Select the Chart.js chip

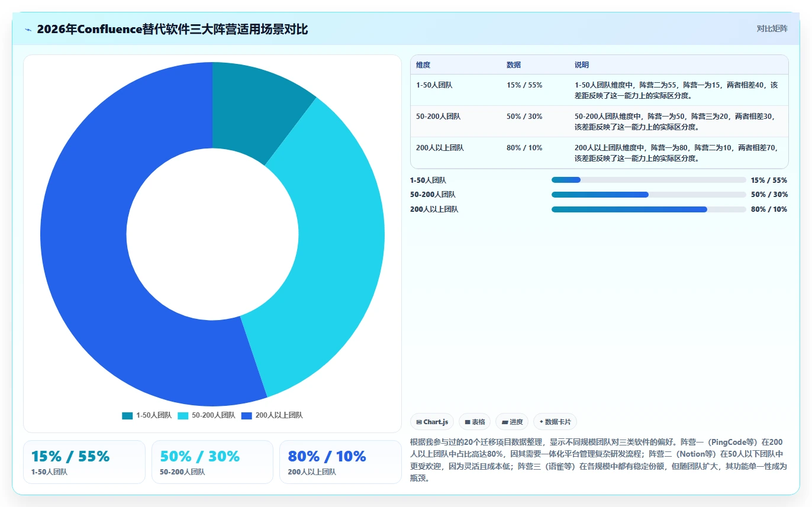pyautogui.click(x=432, y=422)
